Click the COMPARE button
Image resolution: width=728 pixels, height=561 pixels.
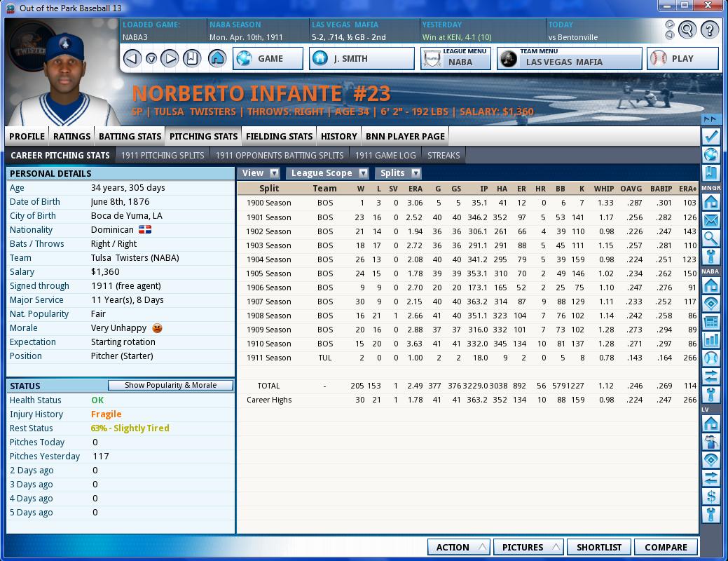666,547
